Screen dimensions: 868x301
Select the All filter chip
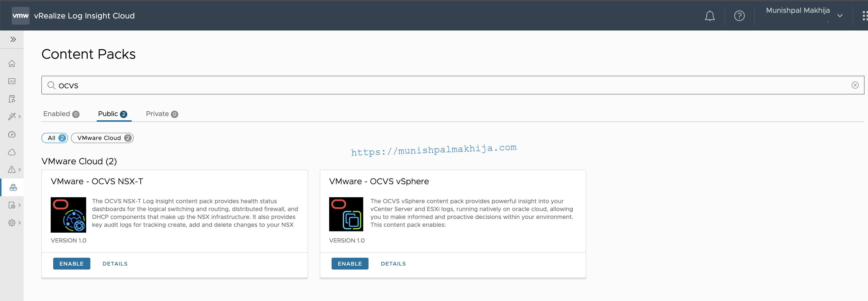[x=55, y=138]
